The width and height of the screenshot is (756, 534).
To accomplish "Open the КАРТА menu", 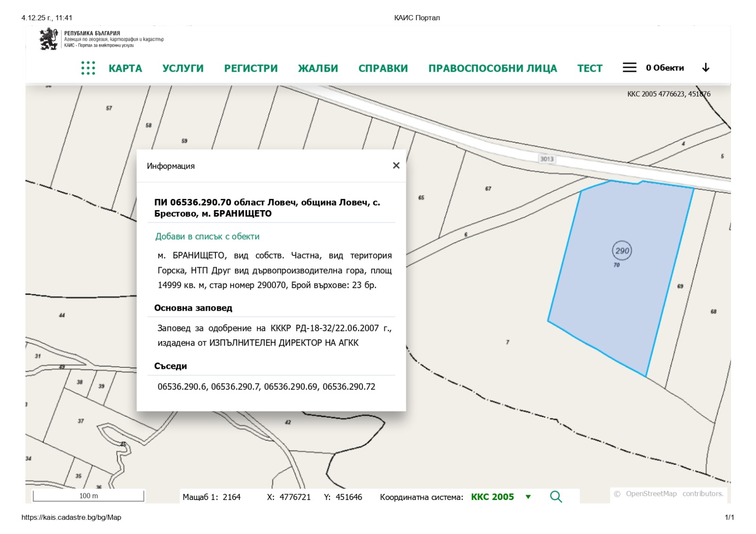I will 125,68.
